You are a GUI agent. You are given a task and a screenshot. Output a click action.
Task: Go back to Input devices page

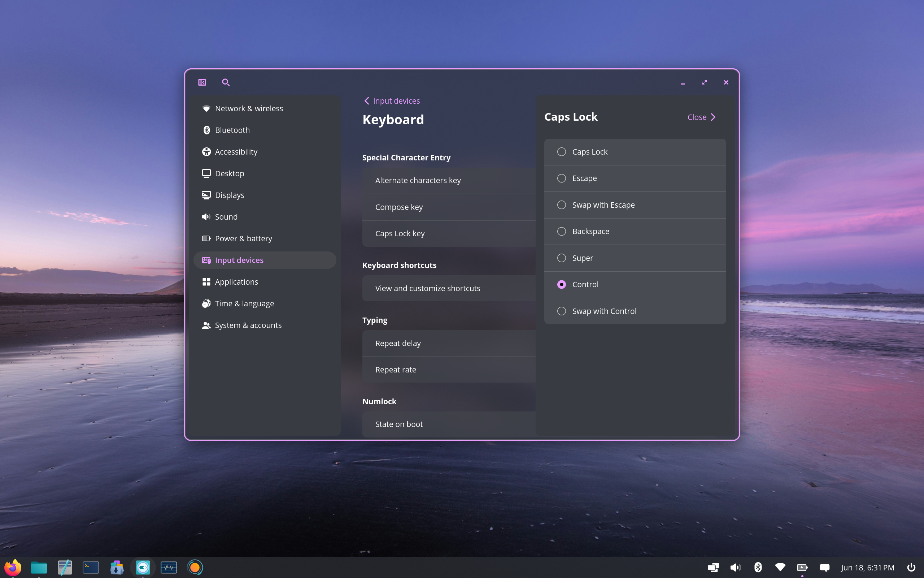(392, 101)
